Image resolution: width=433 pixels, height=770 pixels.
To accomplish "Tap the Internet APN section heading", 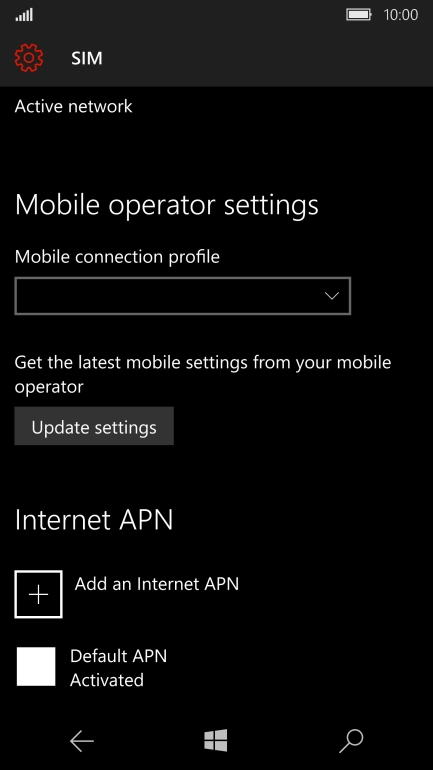I will (94, 520).
